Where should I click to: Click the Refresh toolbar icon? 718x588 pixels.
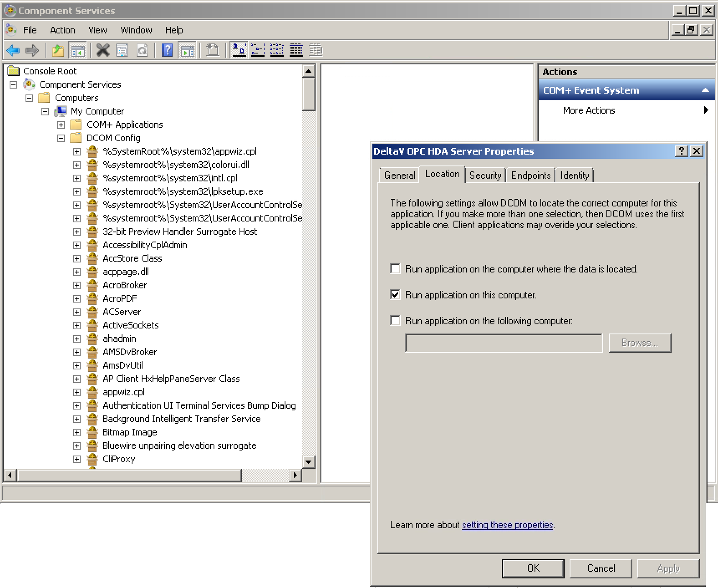point(142,50)
